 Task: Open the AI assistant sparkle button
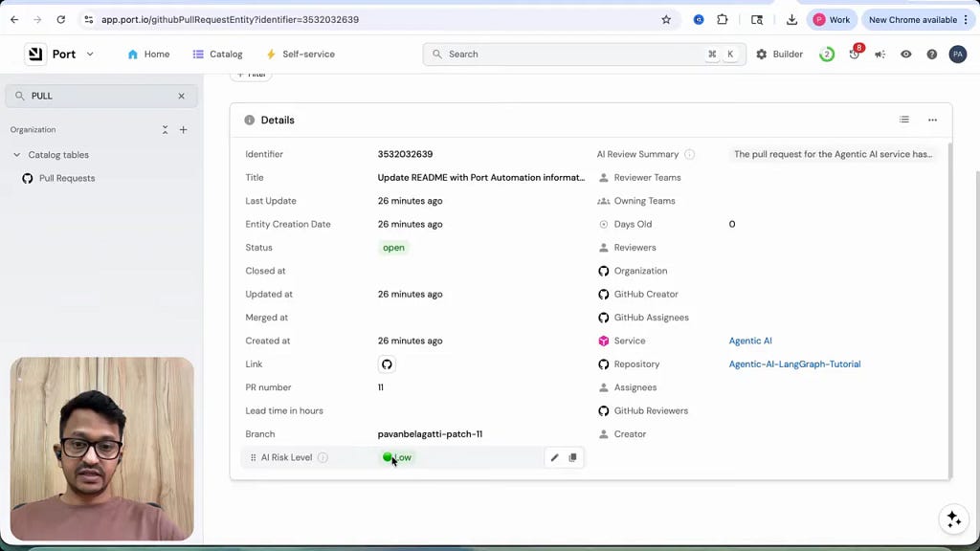point(954,518)
